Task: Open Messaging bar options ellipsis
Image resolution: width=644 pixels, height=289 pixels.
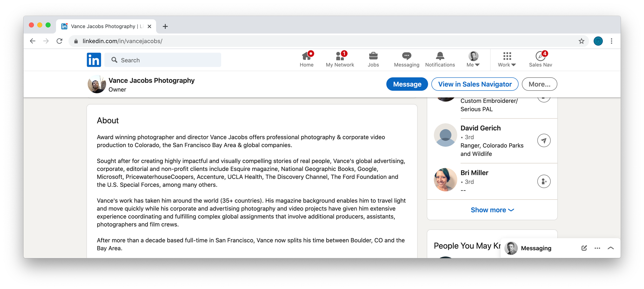Action: [x=597, y=248]
